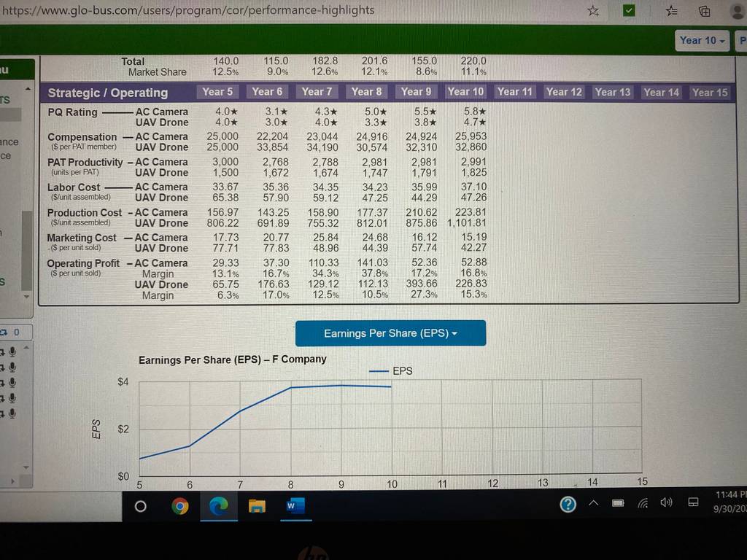The image size is (747, 560).
Task: Open Microsoft Edge from the taskbar
Action: tap(219, 506)
